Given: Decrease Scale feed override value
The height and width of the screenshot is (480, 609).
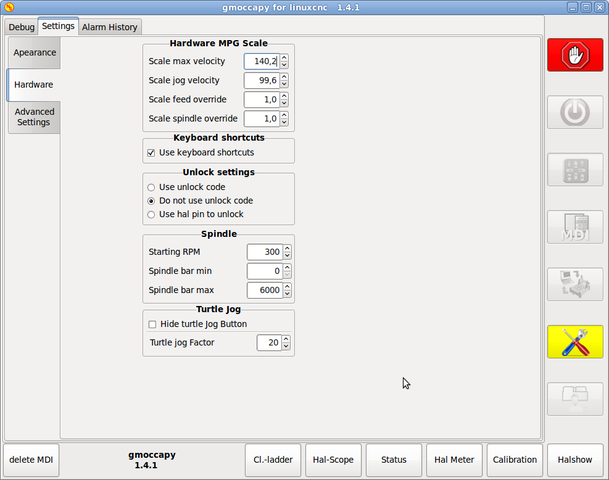Looking at the screenshot, I should point(284,103).
